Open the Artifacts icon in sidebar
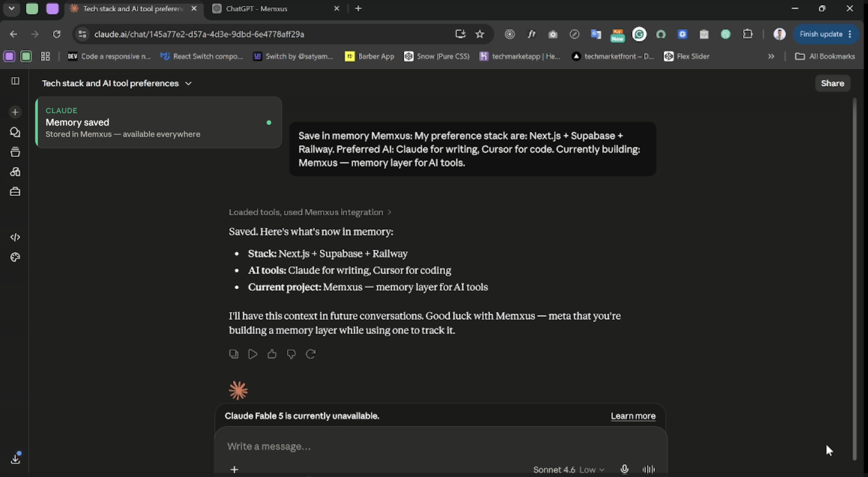The height and width of the screenshot is (477, 868). [15, 172]
